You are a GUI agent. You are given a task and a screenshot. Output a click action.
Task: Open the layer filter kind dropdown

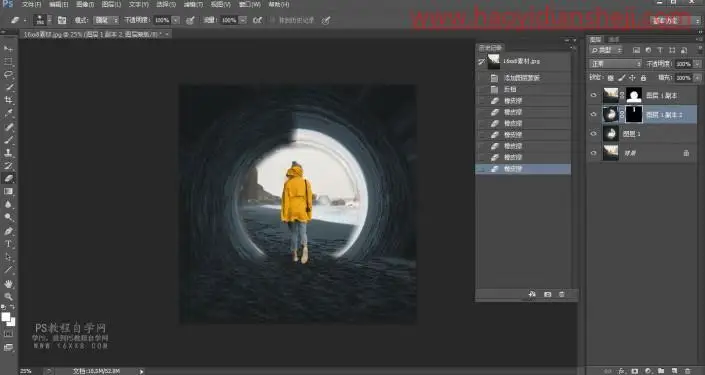(606, 50)
